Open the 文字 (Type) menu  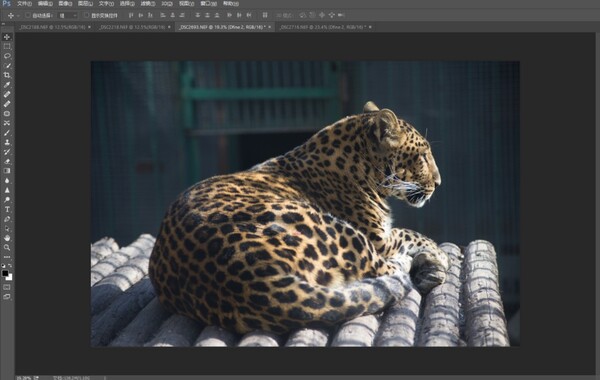[x=106, y=3]
